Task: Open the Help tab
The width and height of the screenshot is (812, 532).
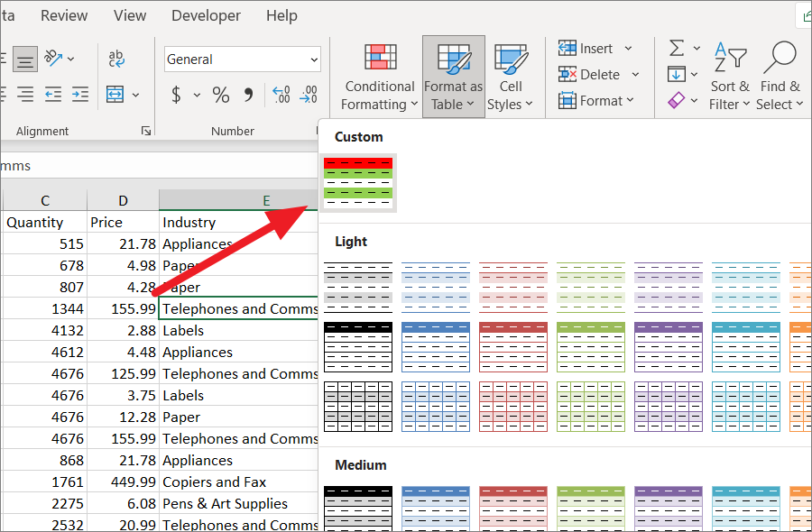Action: click(x=281, y=15)
